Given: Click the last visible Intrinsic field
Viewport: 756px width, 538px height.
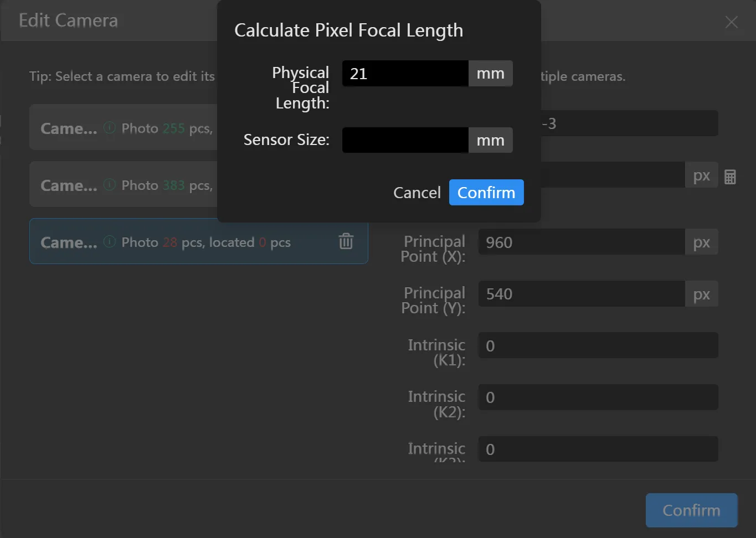Looking at the screenshot, I should pos(598,449).
